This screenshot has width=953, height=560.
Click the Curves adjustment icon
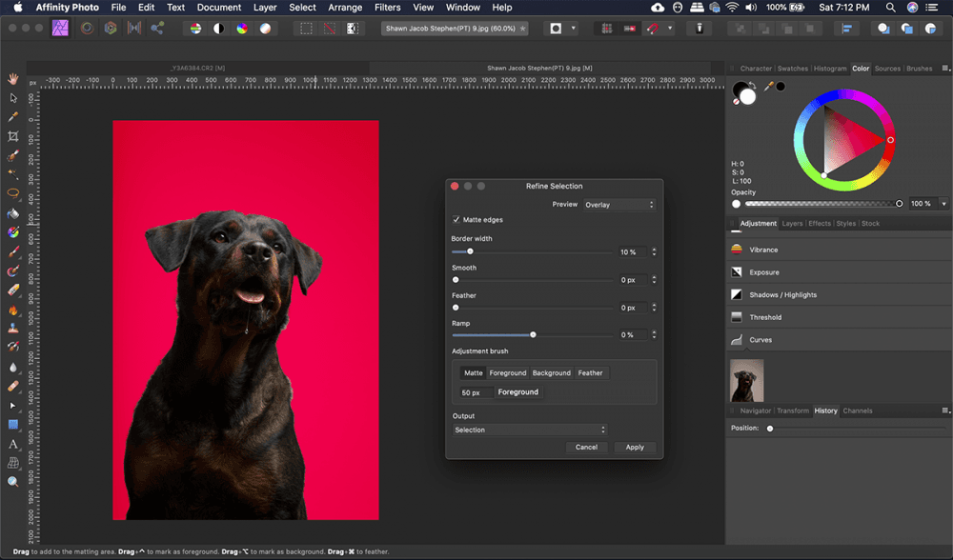(x=737, y=340)
